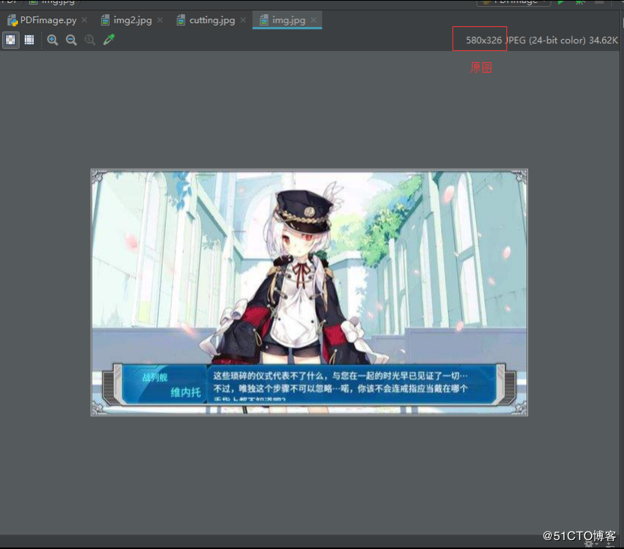Screen dimensions: 624x549
Task: Zoom in on the image
Action: click(53, 40)
